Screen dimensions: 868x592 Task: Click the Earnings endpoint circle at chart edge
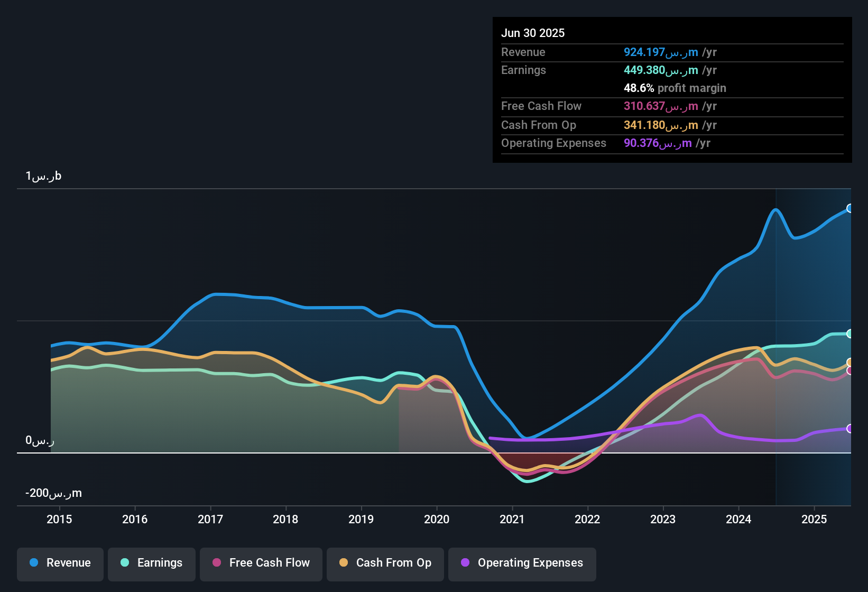coord(849,333)
